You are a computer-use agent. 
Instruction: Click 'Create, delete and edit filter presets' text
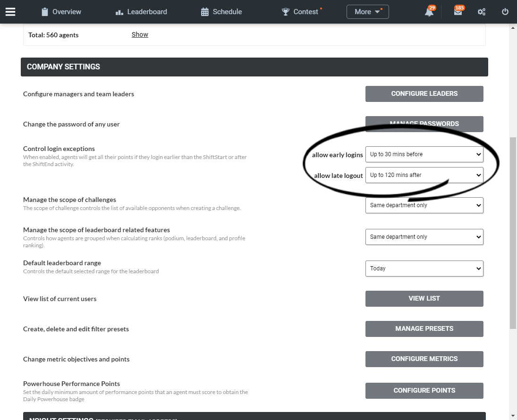[x=76, y=329]
